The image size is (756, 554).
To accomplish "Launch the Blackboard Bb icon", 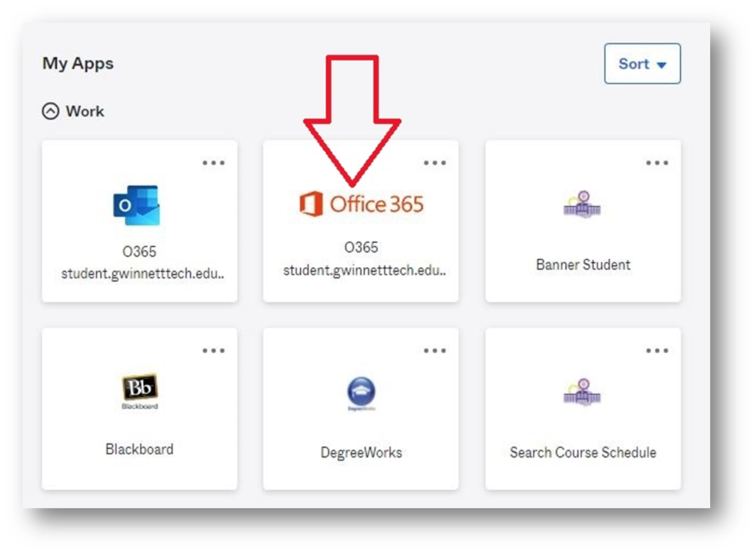I will pyautogui.click(x=140, y=391).
